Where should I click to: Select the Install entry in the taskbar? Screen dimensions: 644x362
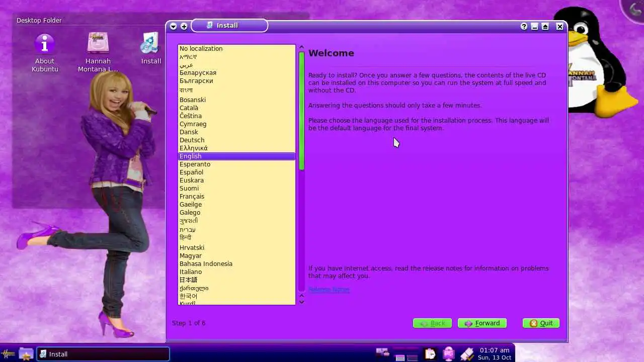pos(103,354)
